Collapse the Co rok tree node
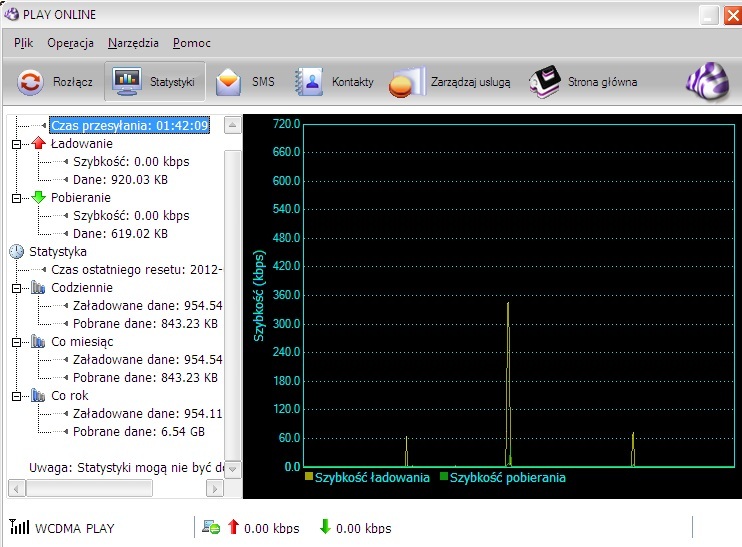The image size is (742, 547). coord(17,396)
